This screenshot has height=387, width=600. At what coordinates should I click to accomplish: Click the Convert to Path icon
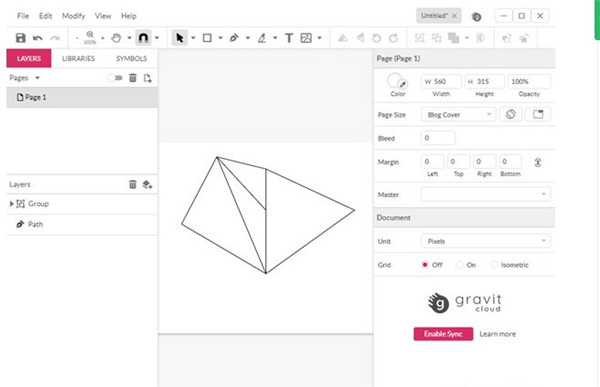pyautogui.click(x=481, y=38)
